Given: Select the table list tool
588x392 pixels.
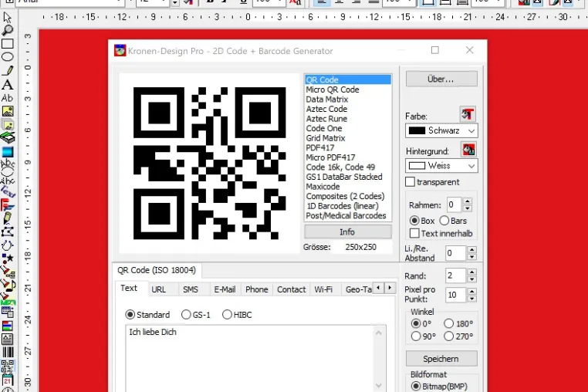Looking at the screenshot, I should [x=8, y=311].
